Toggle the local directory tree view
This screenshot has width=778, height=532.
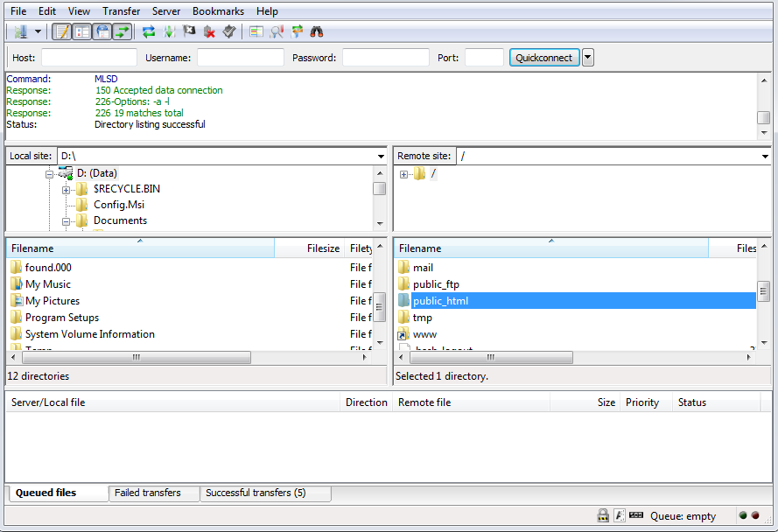pyautogui.click(x=81, y=31)
